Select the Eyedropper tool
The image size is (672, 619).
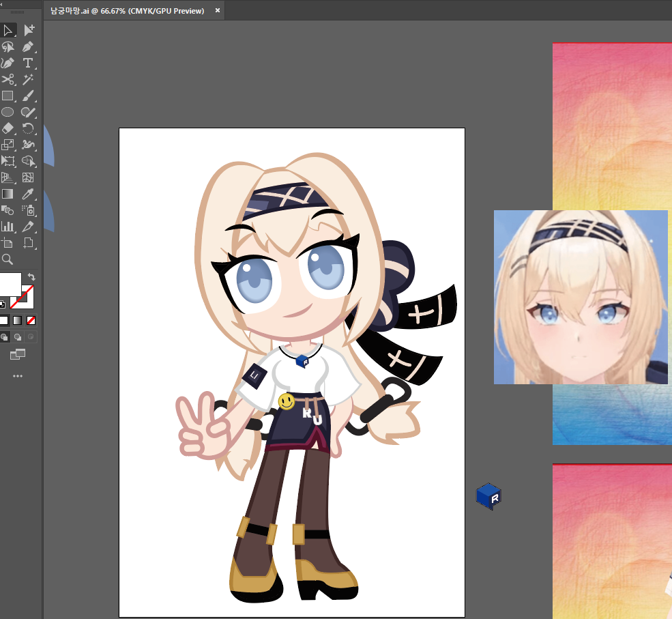click(28, 194)
